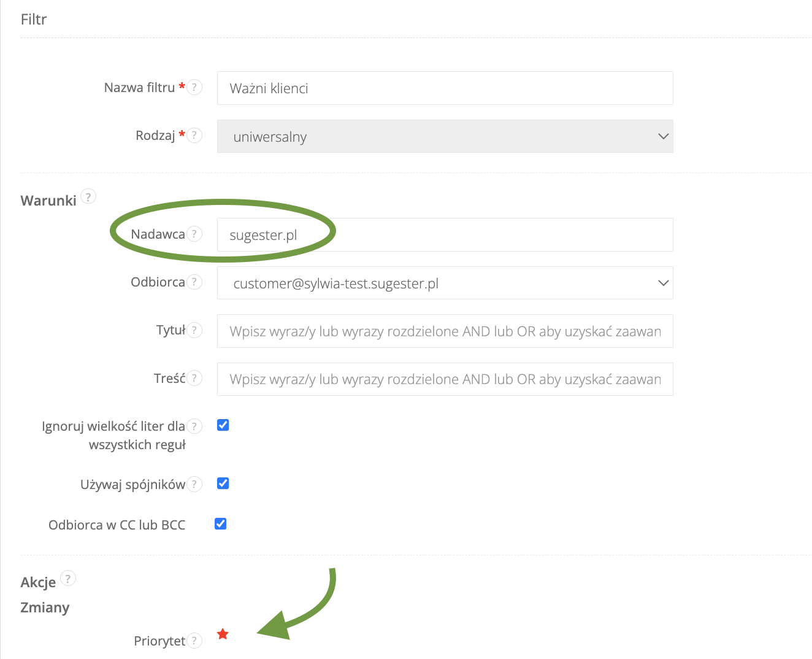Image resolution: width=812 pixels, height=659 pixels.
Task: Edit the Nazwa filtru field
Action: 445,88
